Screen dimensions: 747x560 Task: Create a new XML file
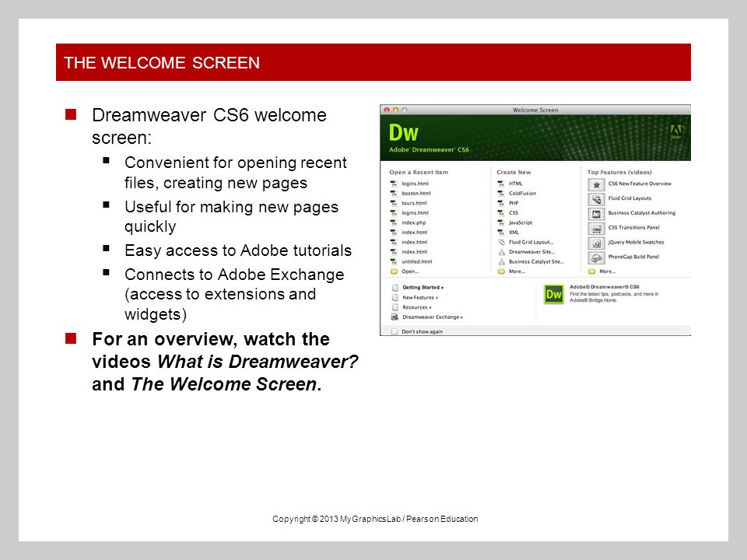[x=514, y=233]
